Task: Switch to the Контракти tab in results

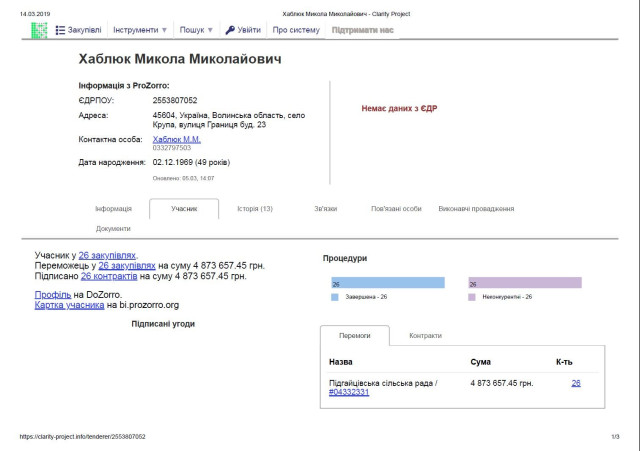Action: [425, 336]
